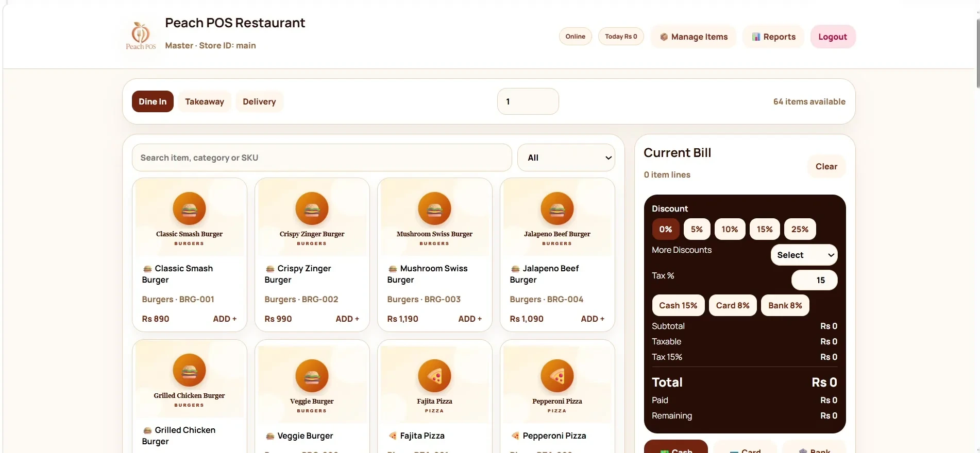This screenshot has width=980, height=453.
Task: Click the 'Rs 1,190' price
Action: click(x=402, y=319)
